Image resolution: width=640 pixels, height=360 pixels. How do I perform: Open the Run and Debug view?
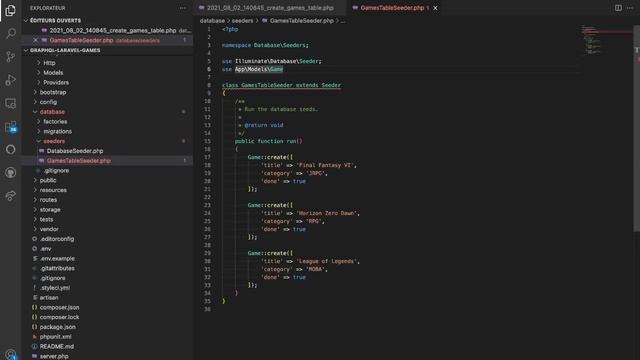click(11, 80)
